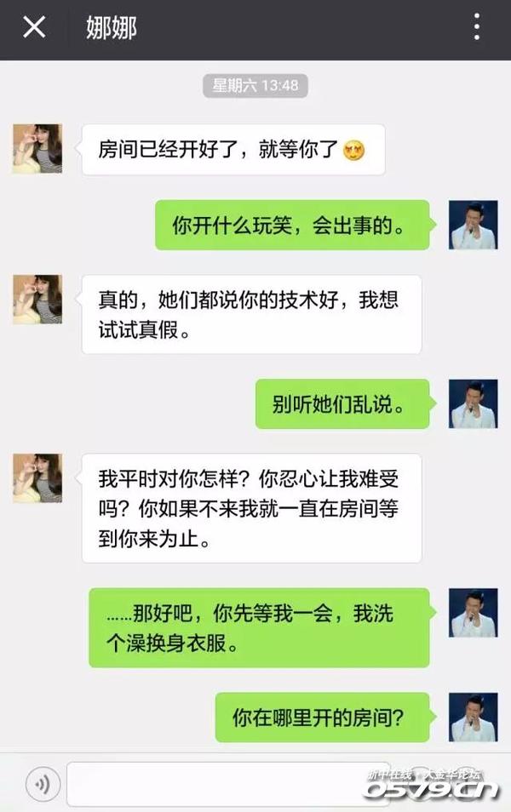
Task: Click the message text input field
Action: click(x=228, y=784)
